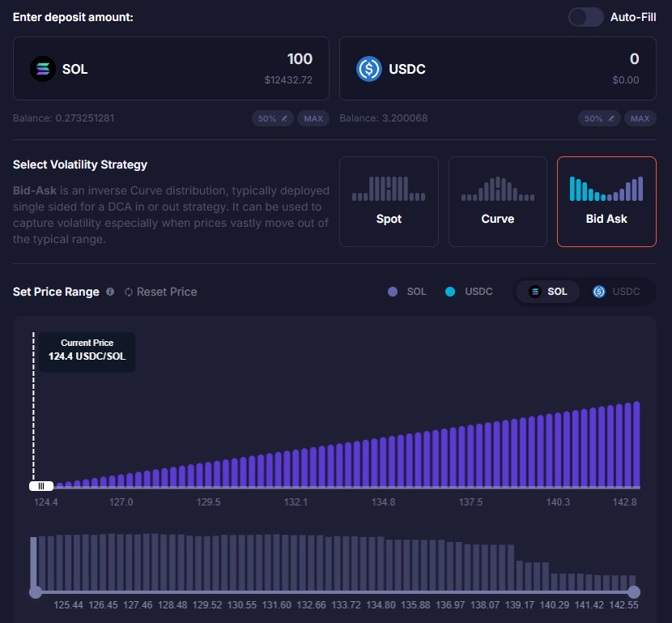Click 50% button under SOL balance
Image resolution: width=672 pixels, height=623 pixels.
coord(273,118)
